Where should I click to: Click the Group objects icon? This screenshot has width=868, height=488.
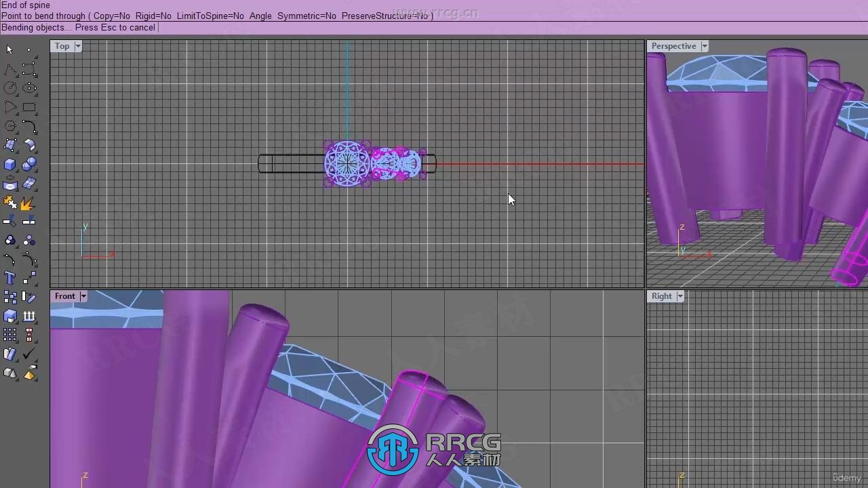coord(9,241)
